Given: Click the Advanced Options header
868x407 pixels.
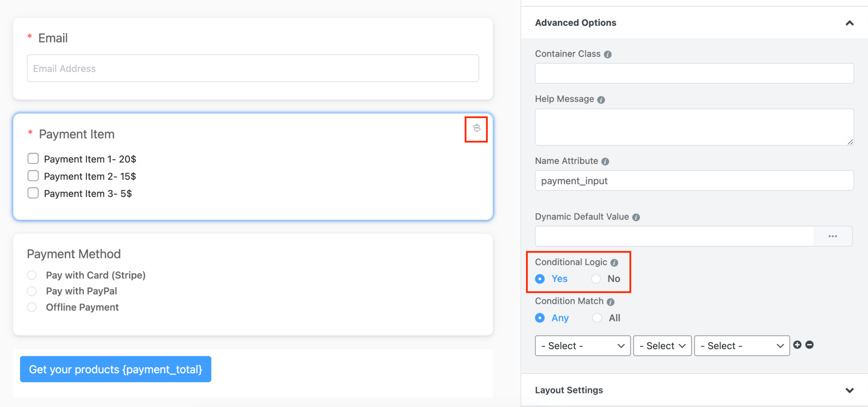Looking at the screenshot, I should 576,22.
